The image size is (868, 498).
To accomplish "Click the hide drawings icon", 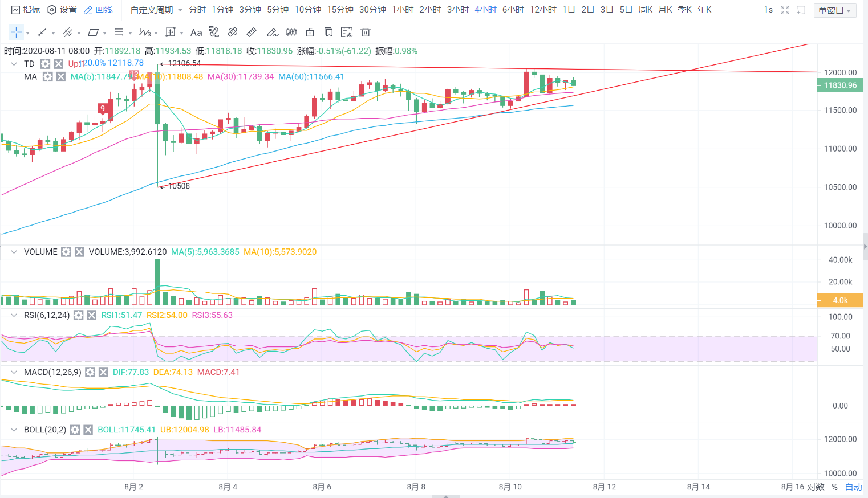I will click(233, 32).
